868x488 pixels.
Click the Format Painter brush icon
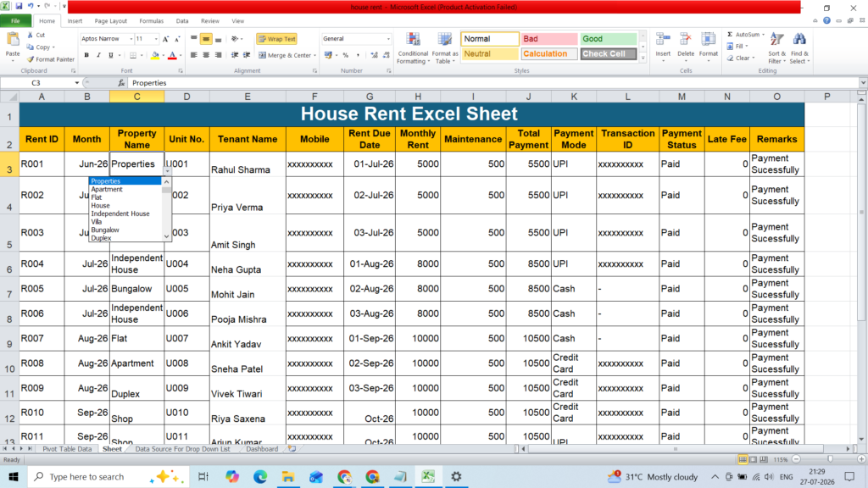(x=31, y=59)
